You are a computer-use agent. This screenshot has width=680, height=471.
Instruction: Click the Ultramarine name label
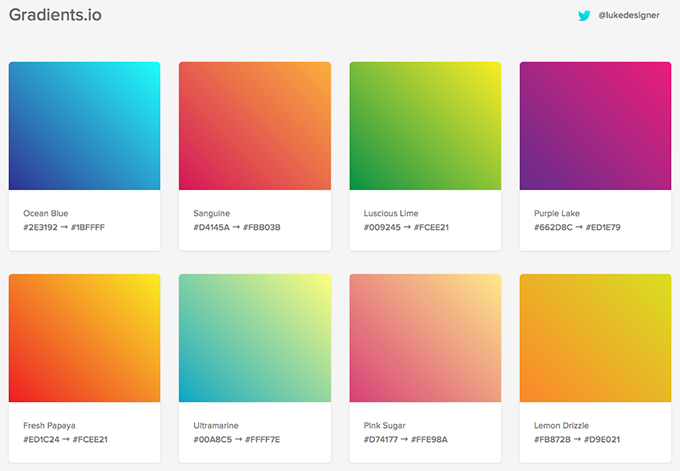216,425
